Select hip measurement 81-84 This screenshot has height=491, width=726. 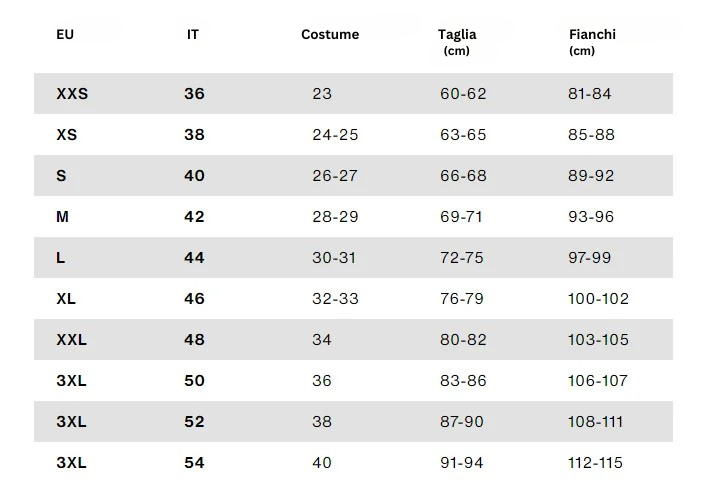point(590,94)
